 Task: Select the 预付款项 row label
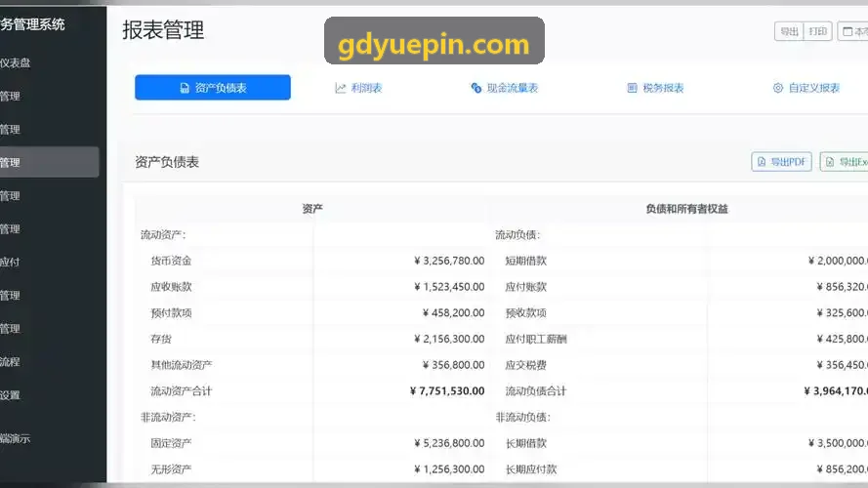click(x=171, y=312)
